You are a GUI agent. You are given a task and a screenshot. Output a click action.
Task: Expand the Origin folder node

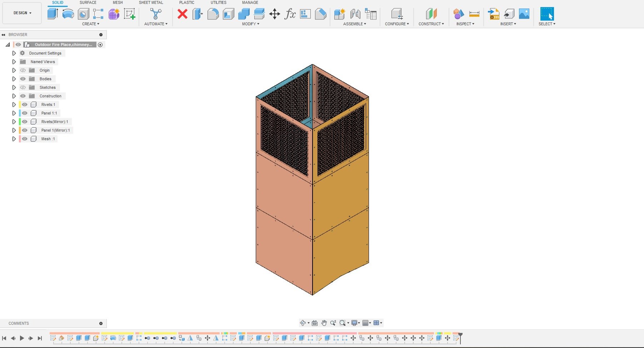(14, 70)
